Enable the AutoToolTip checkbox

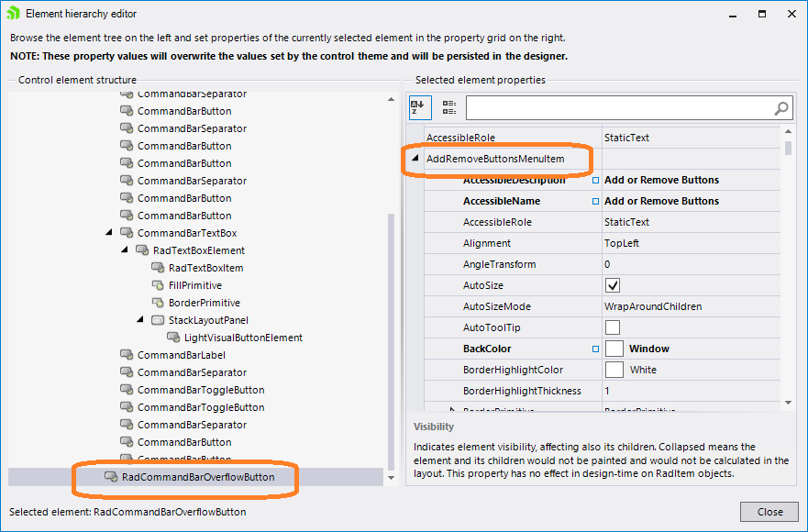click(613, 327)
